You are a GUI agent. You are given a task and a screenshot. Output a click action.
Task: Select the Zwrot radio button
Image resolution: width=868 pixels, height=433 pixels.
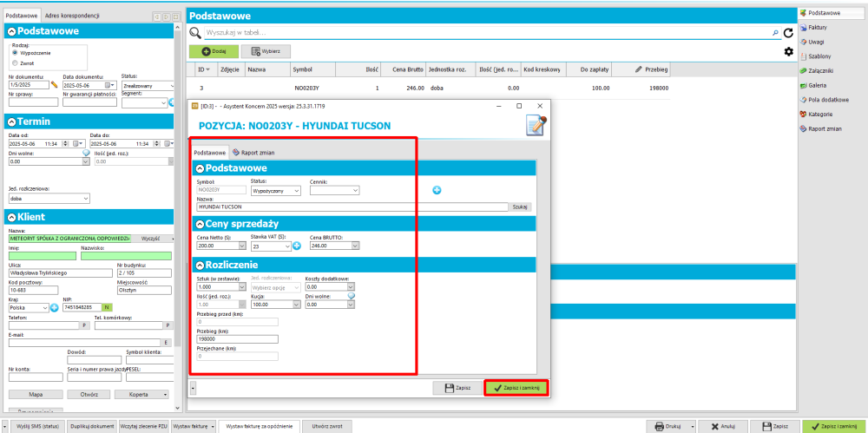coord(15,63)
